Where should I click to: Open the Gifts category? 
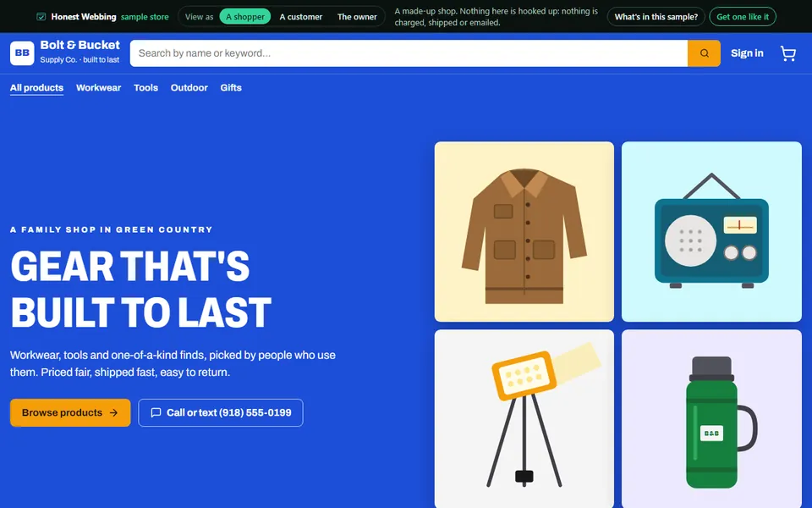231,87
